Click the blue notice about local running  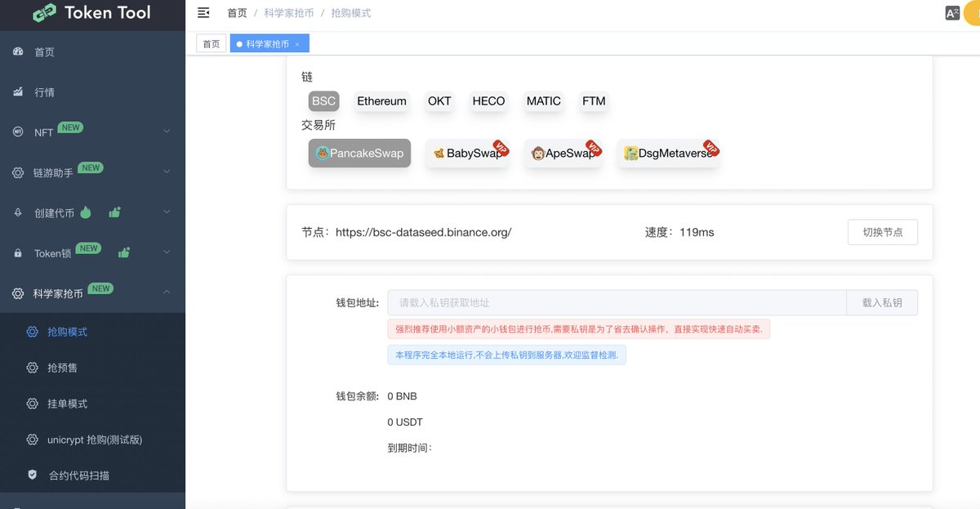[506, 355]
